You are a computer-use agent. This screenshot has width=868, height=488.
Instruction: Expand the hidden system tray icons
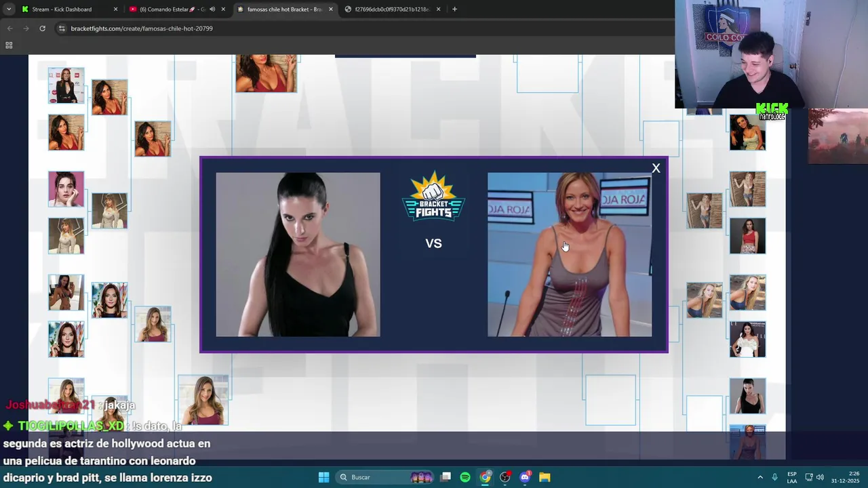pyautogui.click(x=760, y=477)
